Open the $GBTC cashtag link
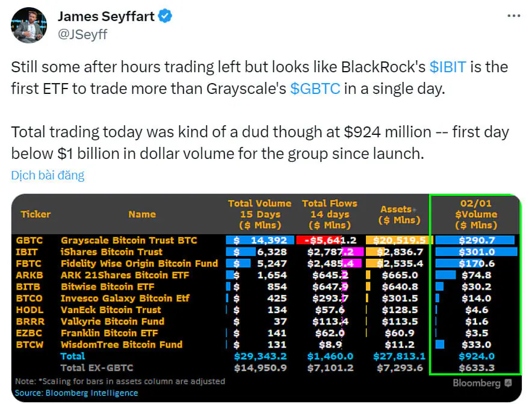This screenshot has height=404, width=532. 315,89
